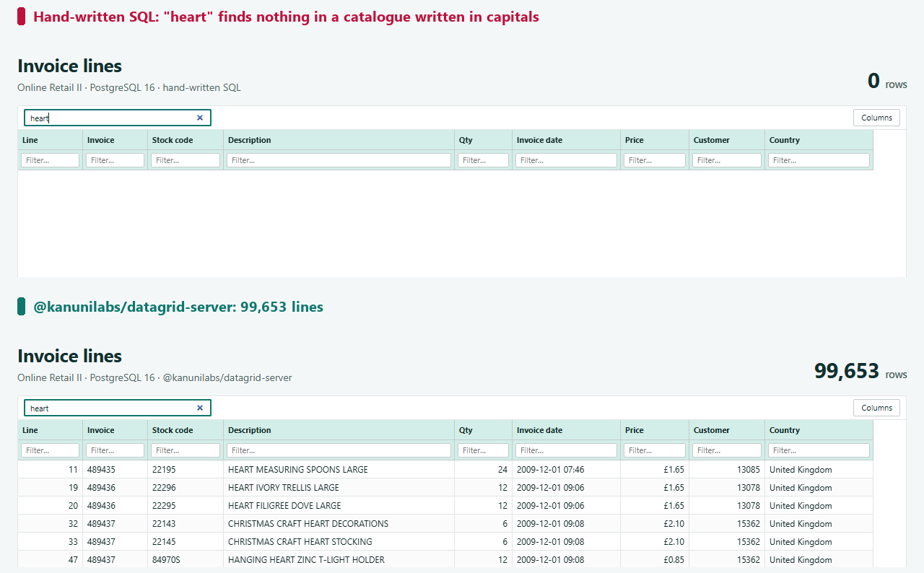The height and width of the screenshot is (573, 924).
Task: Sort by Country header in hand-written SQL grid
Action: pyautogui.click(x=819, y=140)
